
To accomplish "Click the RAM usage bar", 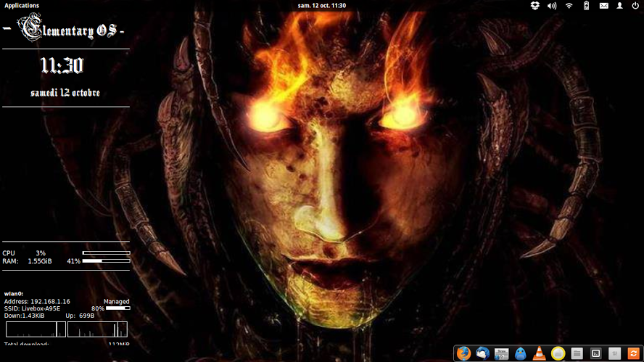I will coord(106,260).
